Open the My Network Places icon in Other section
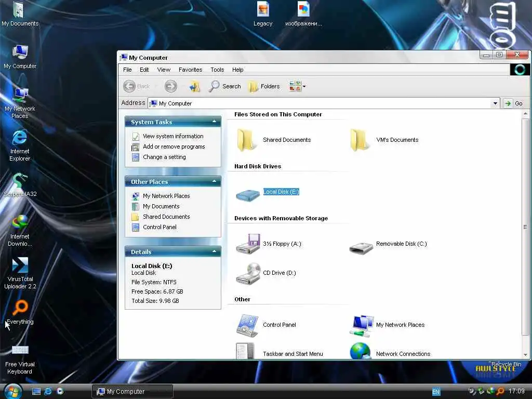The image size is (532, 399). (362, 325)
